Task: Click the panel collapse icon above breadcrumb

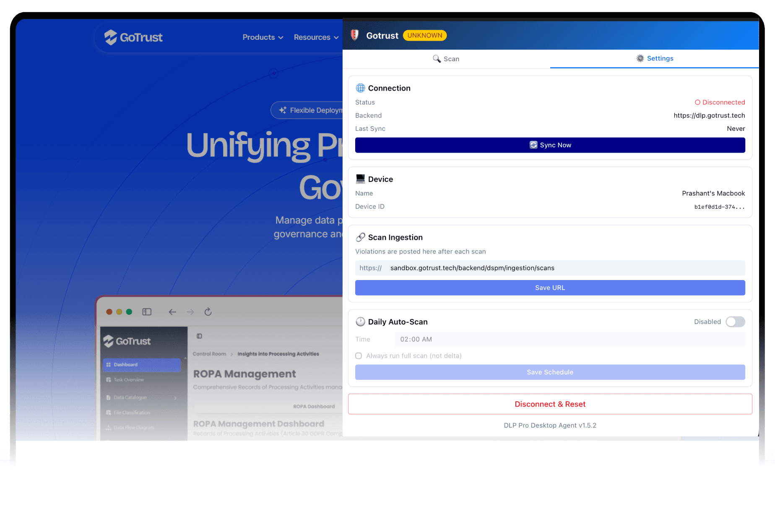Action: coord(200,336)
